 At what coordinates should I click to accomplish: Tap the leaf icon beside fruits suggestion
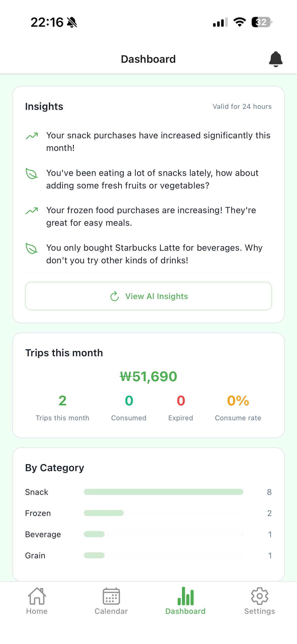coord(32,174)
